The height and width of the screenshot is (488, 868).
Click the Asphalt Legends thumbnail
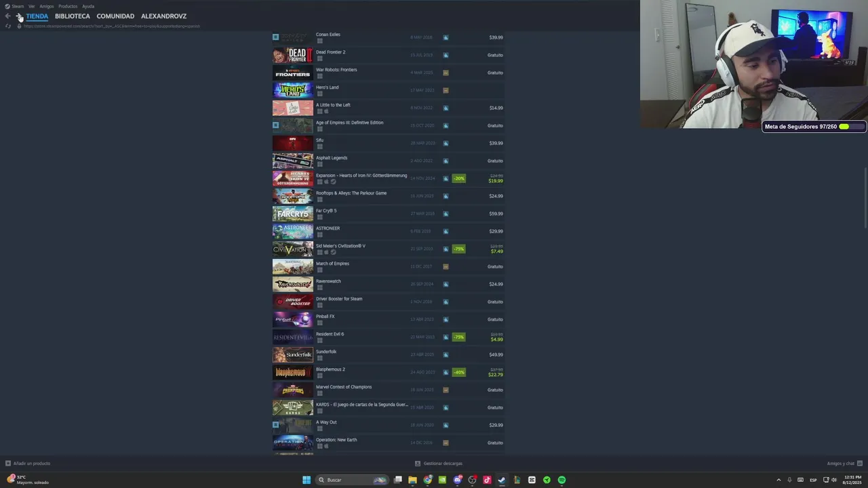(x=293, y=161)
